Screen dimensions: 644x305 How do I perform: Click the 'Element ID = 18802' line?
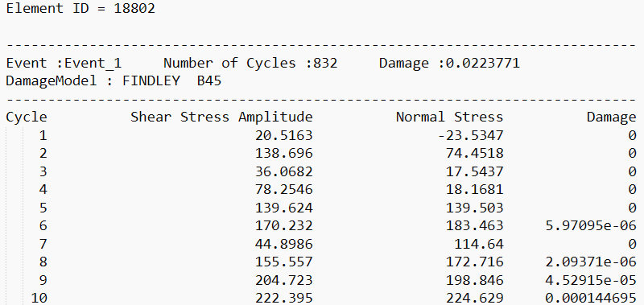pyautogui.click(x=81, y=9)
